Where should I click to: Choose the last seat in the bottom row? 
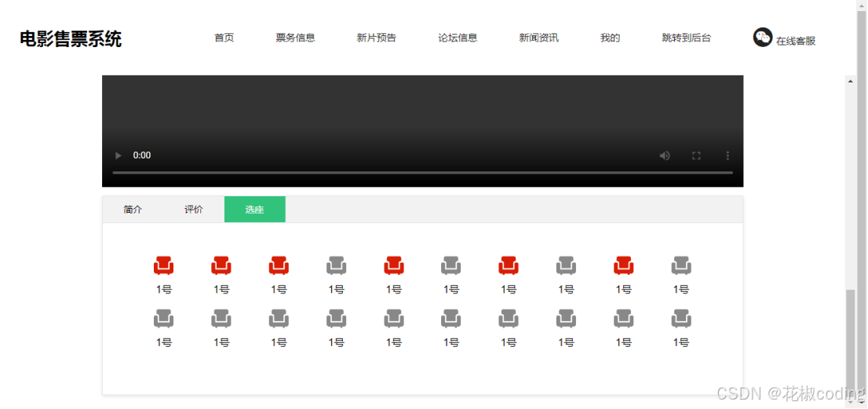coord(681,318)
